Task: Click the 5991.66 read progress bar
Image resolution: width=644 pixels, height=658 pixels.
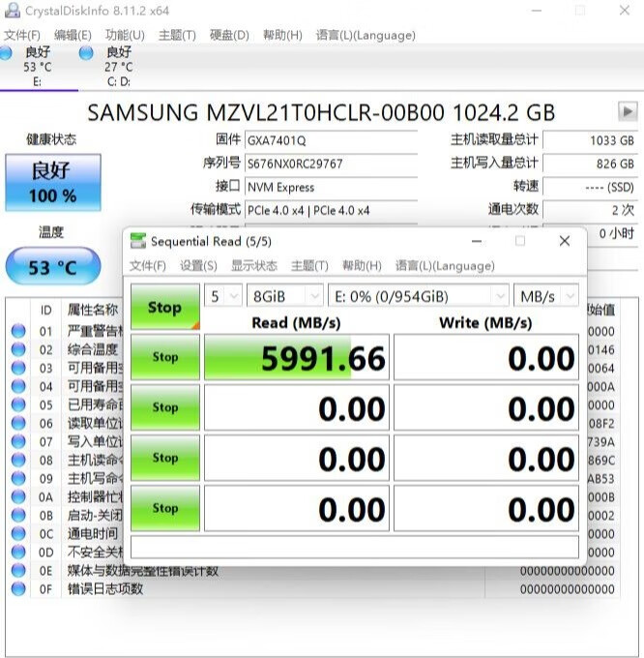Action: 297,357
